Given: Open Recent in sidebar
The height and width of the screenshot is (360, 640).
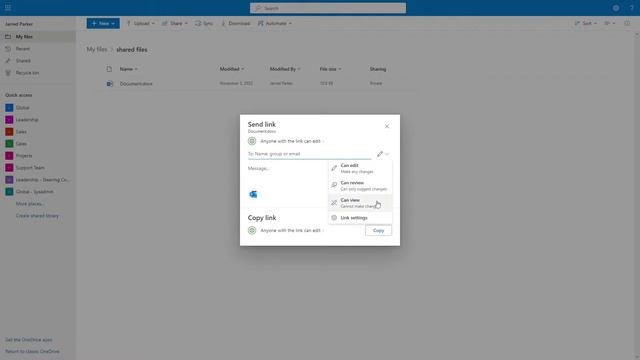Looking at the screenshot, I should coord(38,49).
